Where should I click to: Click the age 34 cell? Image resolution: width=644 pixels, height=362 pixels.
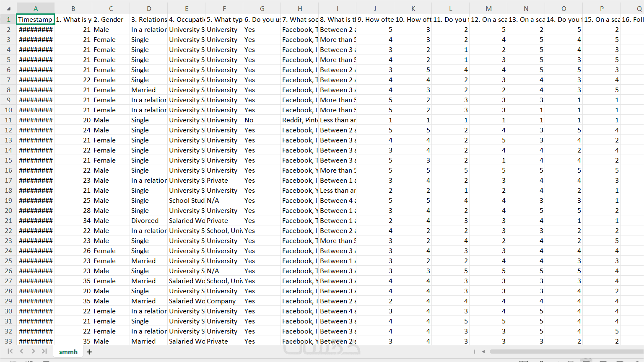pos(73,220)
